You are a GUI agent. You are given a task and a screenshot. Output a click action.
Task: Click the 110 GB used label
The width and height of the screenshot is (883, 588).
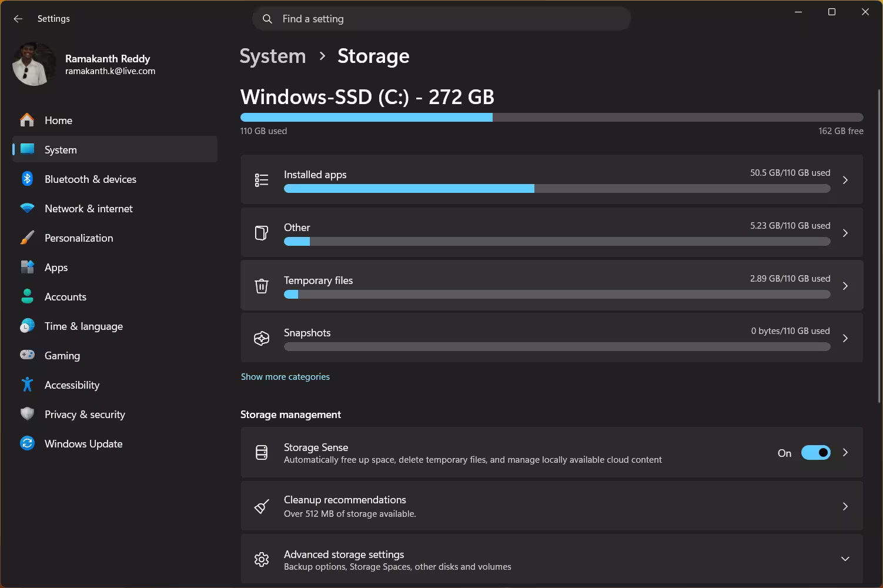(263, 131)
